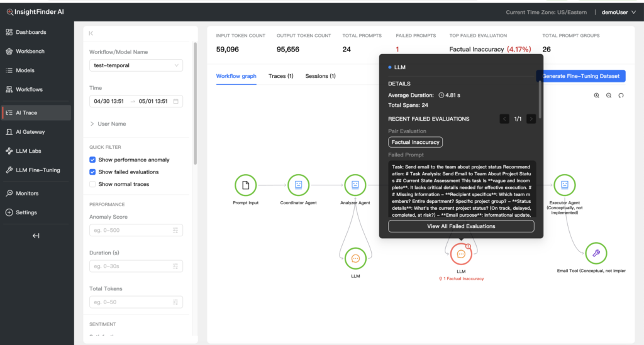Open Settings from sidebar

pyautogui.click(x=26, y=212)
